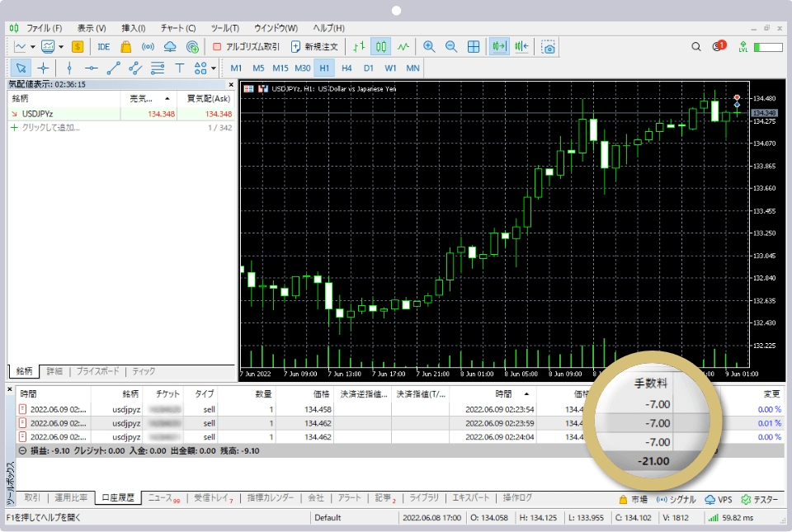Image resolution: width=792 pixels, height=532 pixels.
Task: Toggle chart shift from right edge
Action: point(521,47)
